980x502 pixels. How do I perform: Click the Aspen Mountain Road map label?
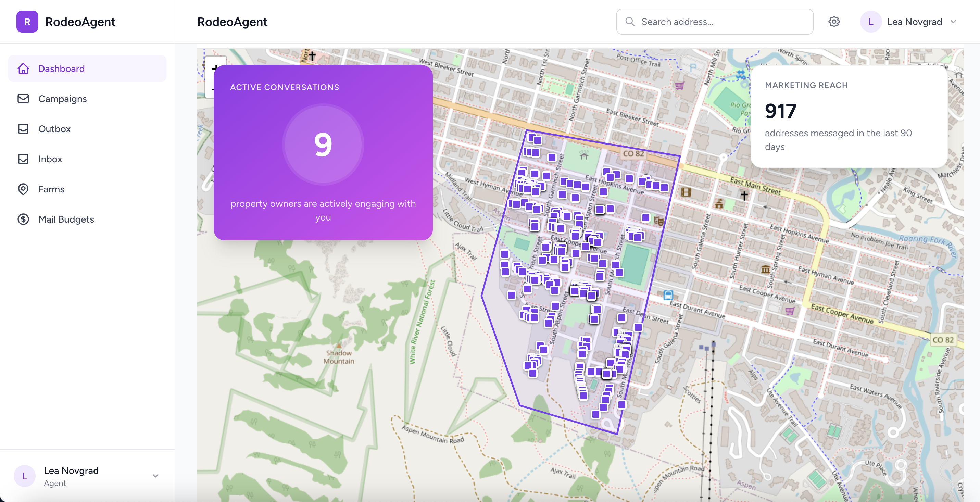pyautogui.click(x=433, y=434)
